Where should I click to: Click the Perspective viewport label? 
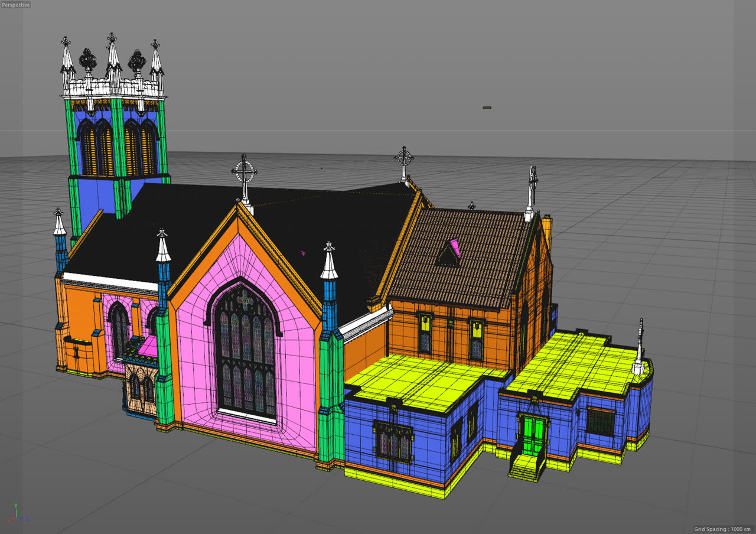15,5
